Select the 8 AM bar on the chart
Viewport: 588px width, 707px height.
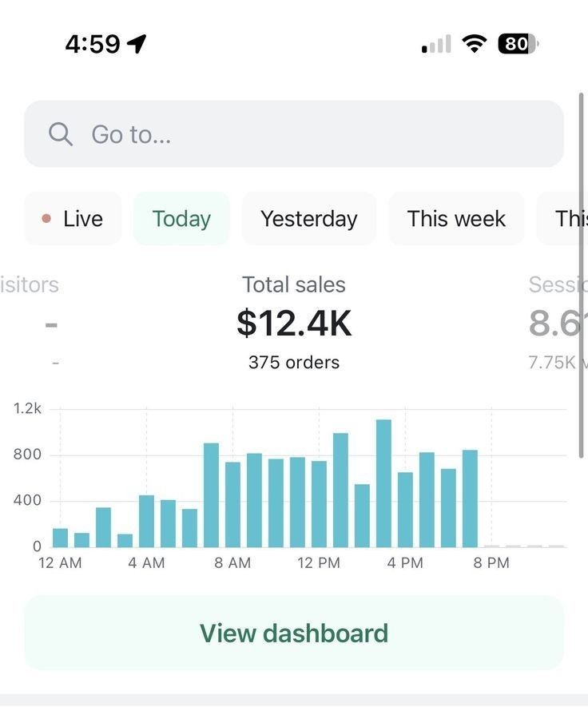(232, 495)
